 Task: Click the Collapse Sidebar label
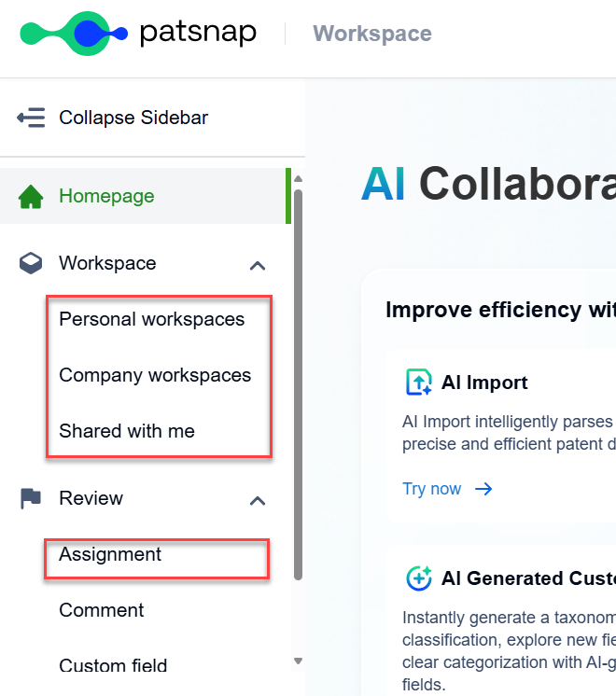pyautogui.click(x=133, y=118)
